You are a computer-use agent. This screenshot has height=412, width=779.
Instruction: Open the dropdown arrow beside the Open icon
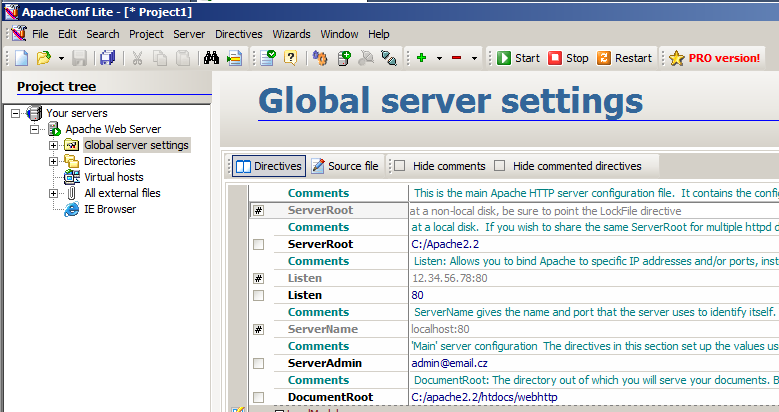[61, 59]
